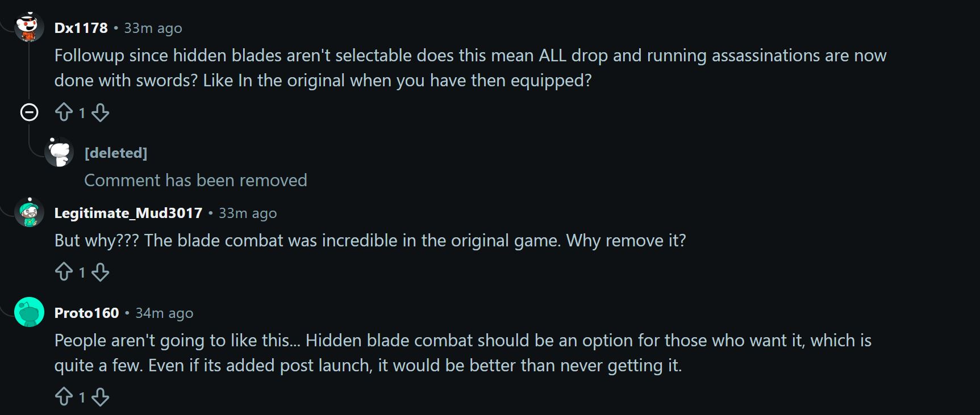Screen dimensions: 980x415
Task: Upvote Dx1178's followup comment
Action: [64, 112]
